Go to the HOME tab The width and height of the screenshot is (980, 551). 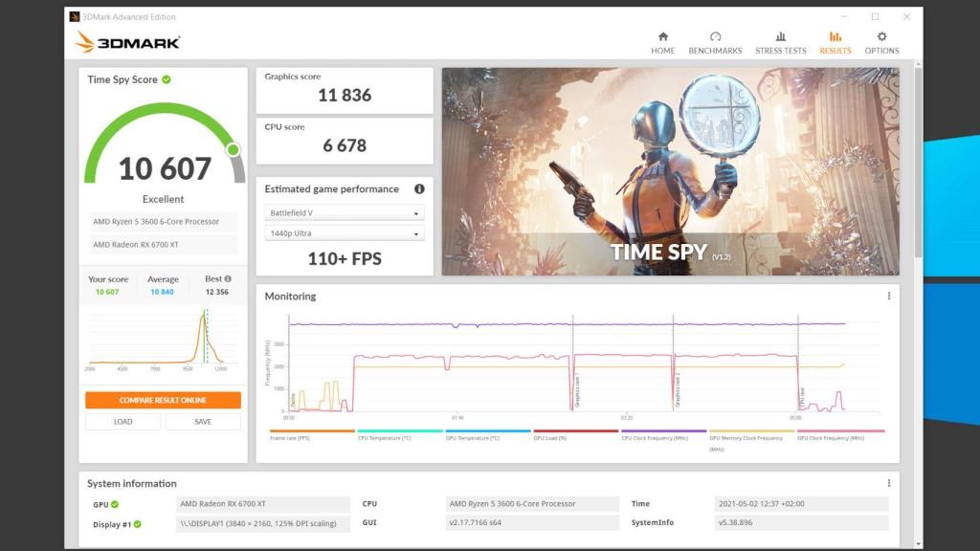pos(662,43)
